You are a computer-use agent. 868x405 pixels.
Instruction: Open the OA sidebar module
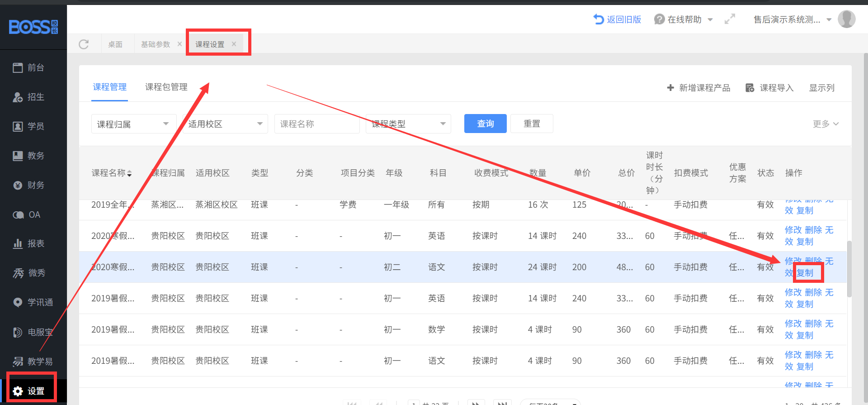coord(27,215)
